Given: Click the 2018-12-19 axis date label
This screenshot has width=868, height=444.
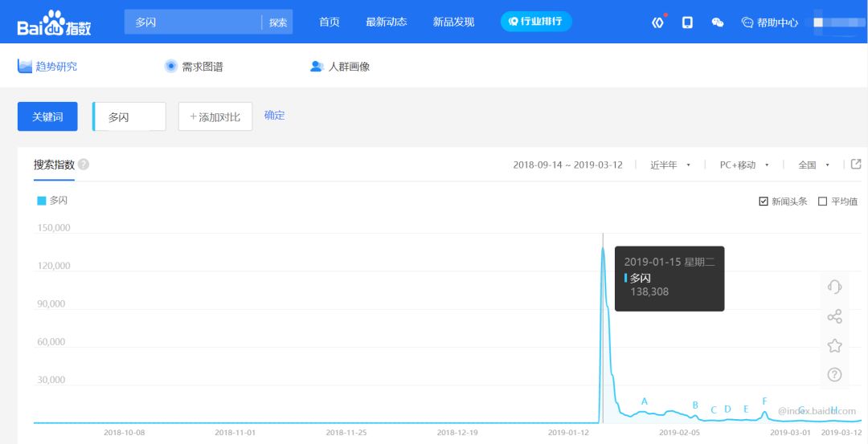Looking at the screenshot, I should click(x=457, y=432).
